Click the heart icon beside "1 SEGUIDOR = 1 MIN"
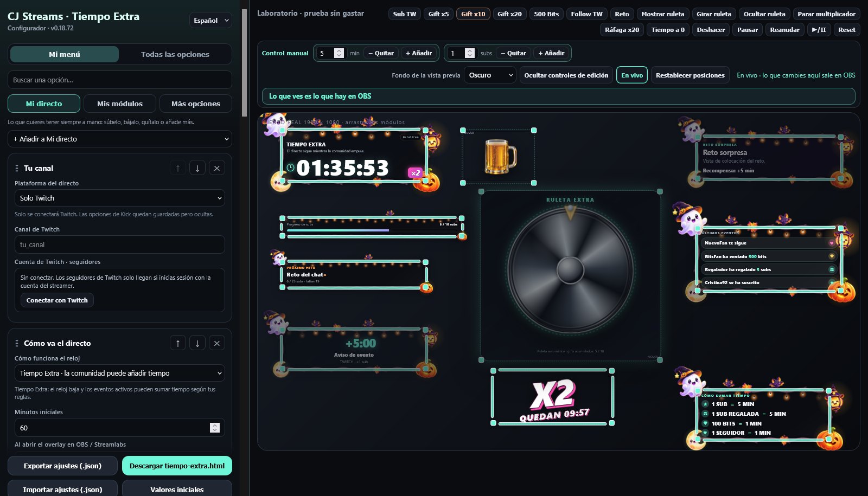This screenshot has width=868, height=496. coord(705,433)
